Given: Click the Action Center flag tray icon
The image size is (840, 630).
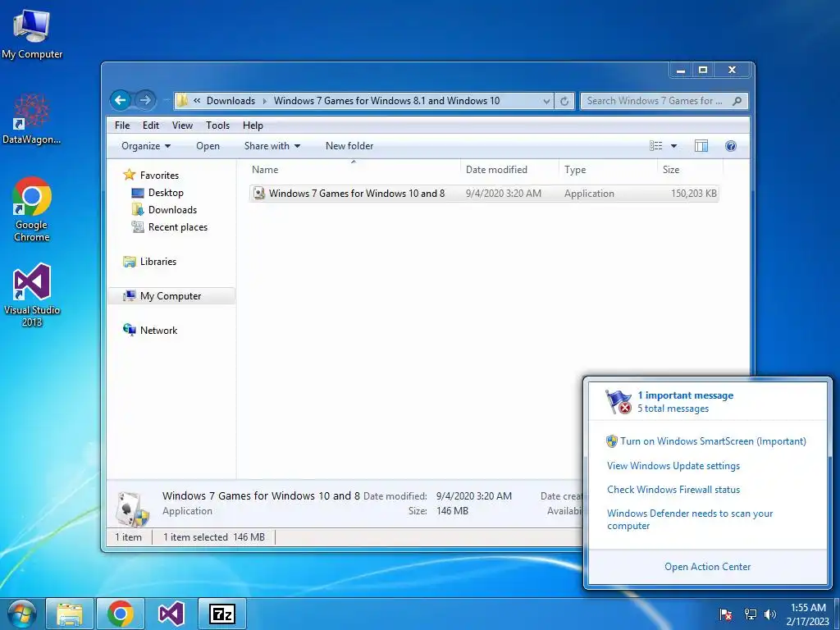Looking at the screenshot, I should [726, 614].
